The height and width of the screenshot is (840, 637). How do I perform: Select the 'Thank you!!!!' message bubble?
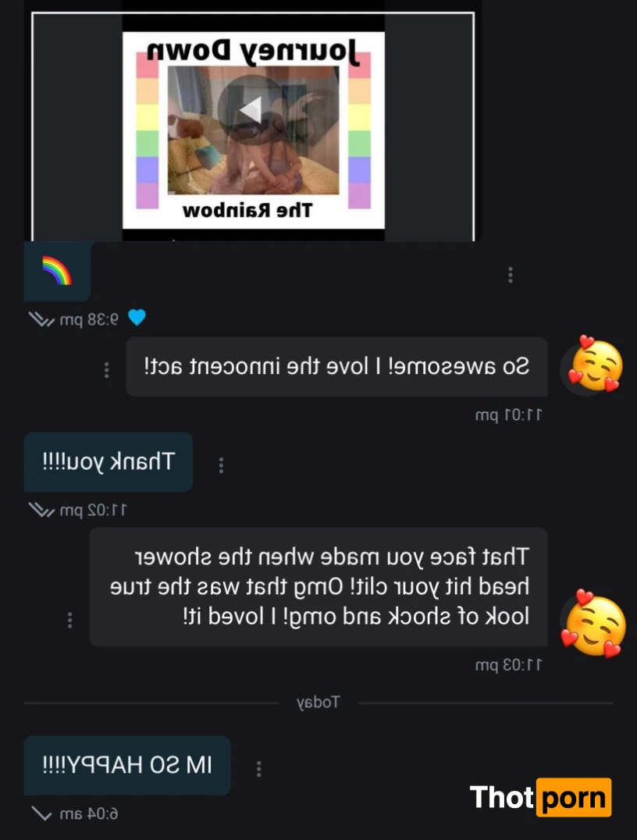pyautogui.click(x=109, y=462)
